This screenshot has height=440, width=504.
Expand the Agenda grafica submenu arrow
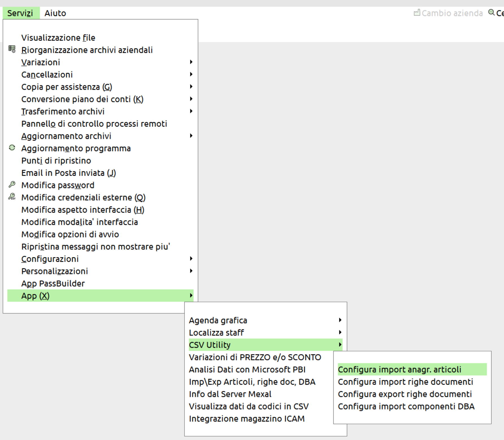[340, 320]
